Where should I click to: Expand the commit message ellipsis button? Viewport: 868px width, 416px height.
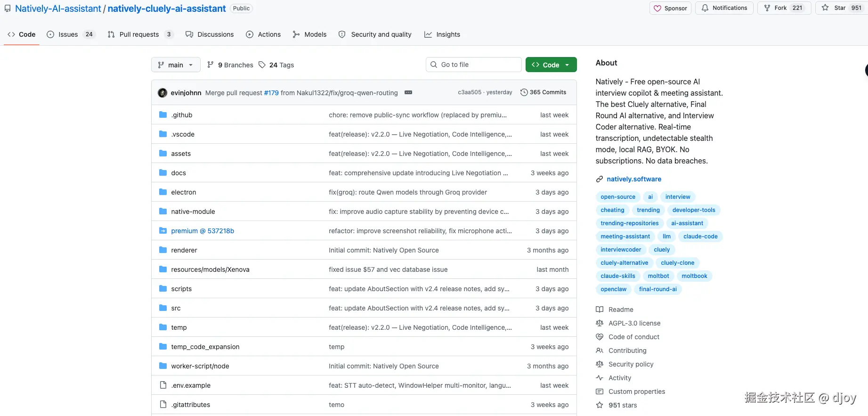408,93
